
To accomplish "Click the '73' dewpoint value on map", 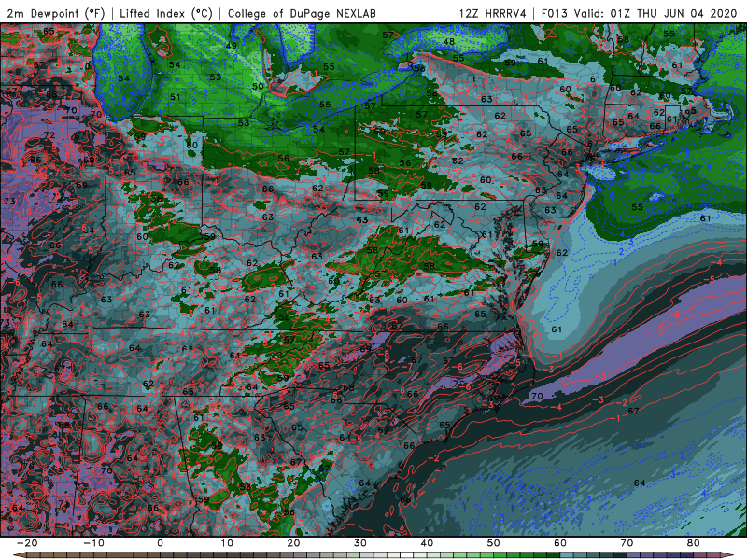I will pos(9,202).
